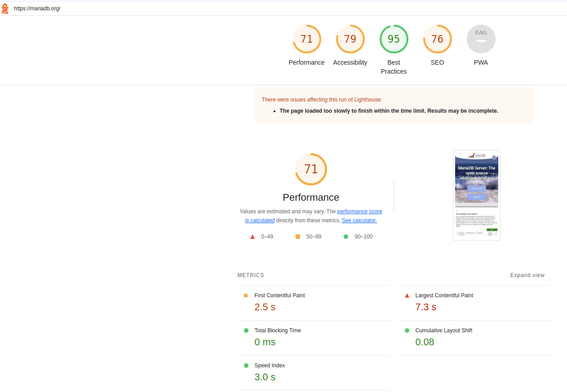This screenshot has width=567, height=392.
Task: Open the 'See calculator.' link
Action: click(x=359, y=220)
